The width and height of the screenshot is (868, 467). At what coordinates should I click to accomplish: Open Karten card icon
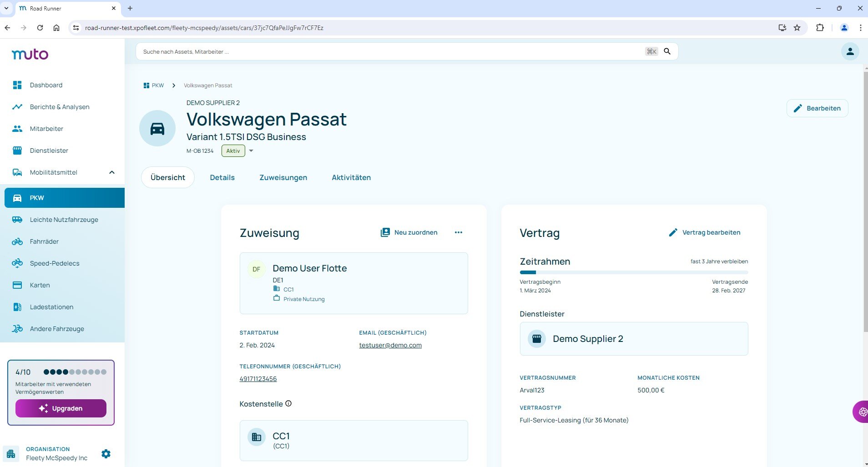click(x=17, y=285)
